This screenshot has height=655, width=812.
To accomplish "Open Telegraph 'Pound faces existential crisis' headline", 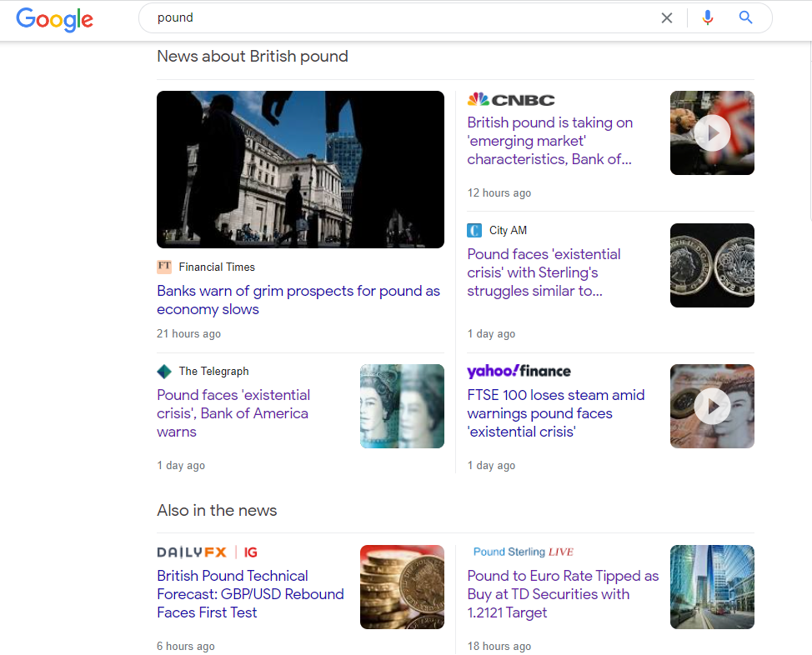I will pyautogui.click(x=233, y=413).
